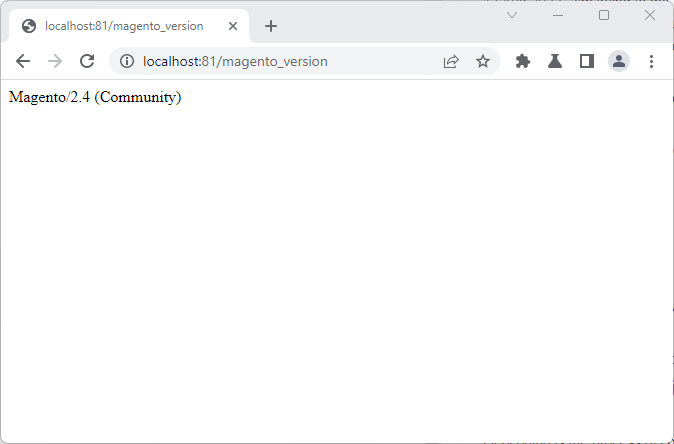Click the forward navigation arrow
The image size is (674, 444).
55,61
